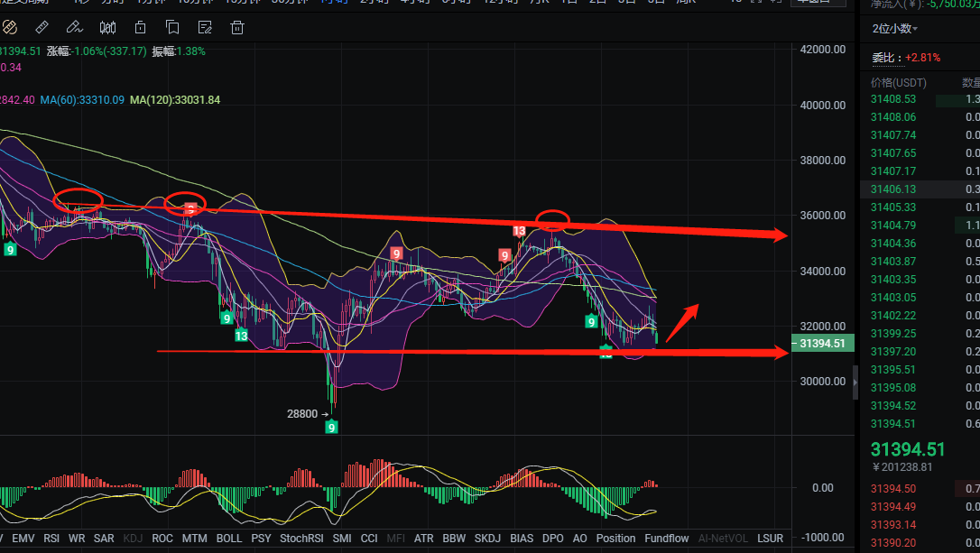
Task: Click the 31394.51 current price axis label
Action: (x=821, y=344)
